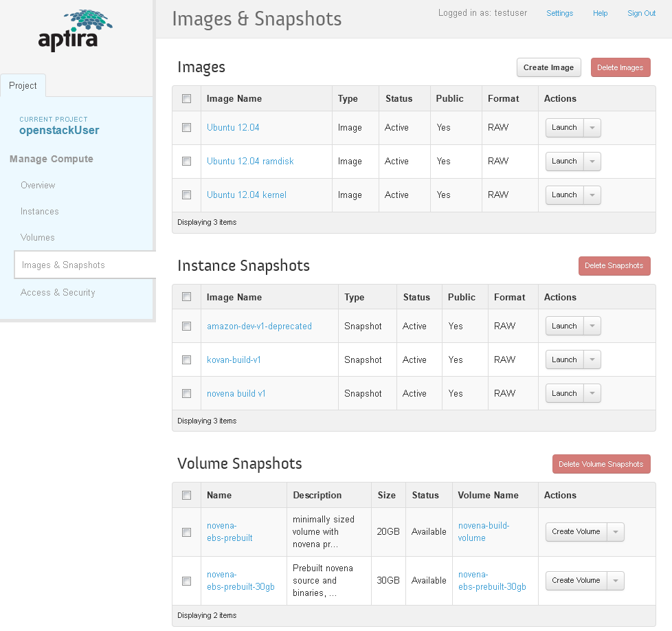Open amazon-dev-v1-deprecated snapshot link
Screen dimensions: 672x631
point(259,326)
